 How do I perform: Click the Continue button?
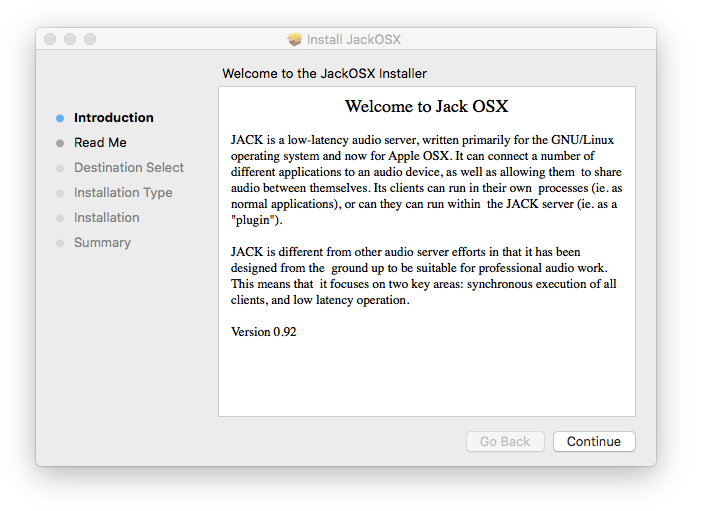click(x=594, y=441)
